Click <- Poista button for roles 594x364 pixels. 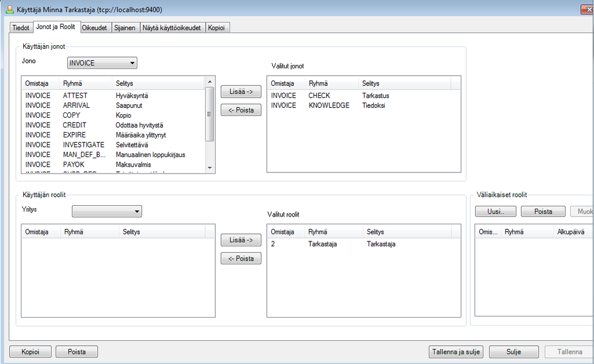point(241,259)
